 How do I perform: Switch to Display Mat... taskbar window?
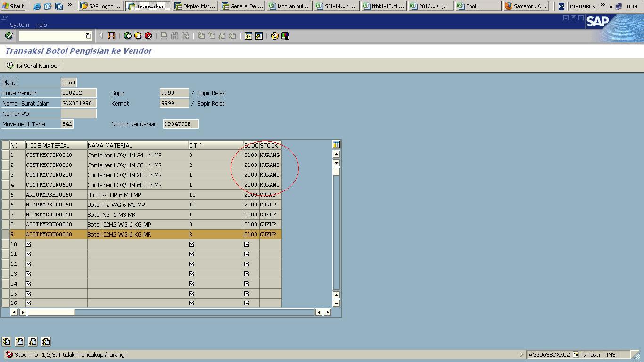[195, 6]
